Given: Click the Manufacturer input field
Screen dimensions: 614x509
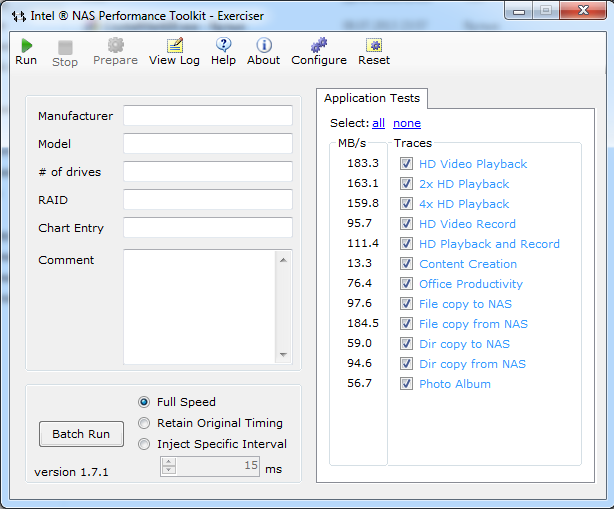Looking at the screenshot, I should click(x=208, y=116).
